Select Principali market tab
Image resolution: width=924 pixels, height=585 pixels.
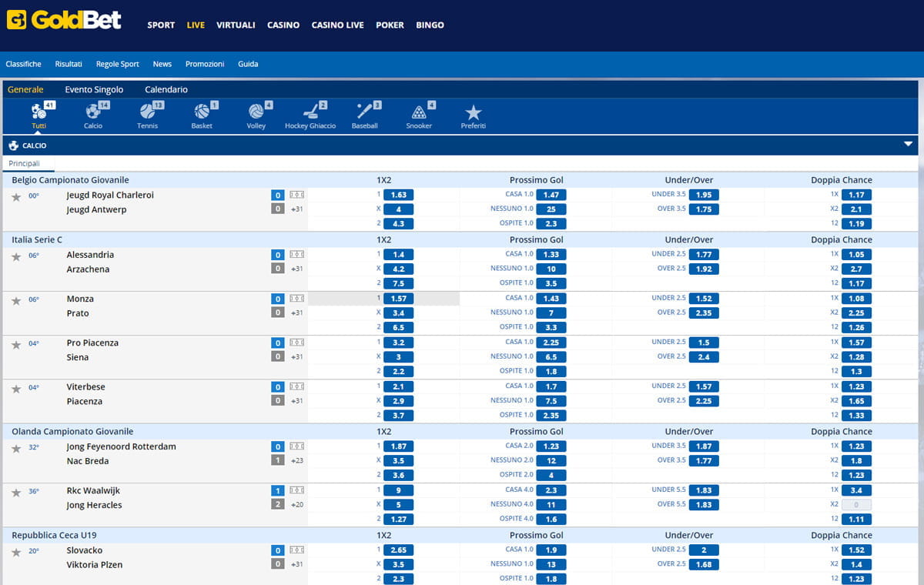click(24, 163)
